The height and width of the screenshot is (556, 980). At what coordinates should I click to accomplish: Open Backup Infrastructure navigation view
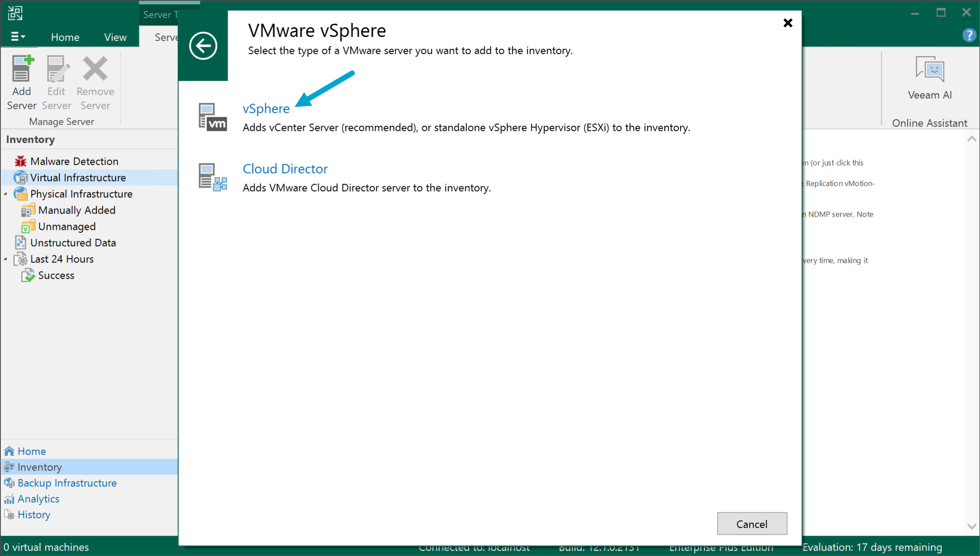67,483
